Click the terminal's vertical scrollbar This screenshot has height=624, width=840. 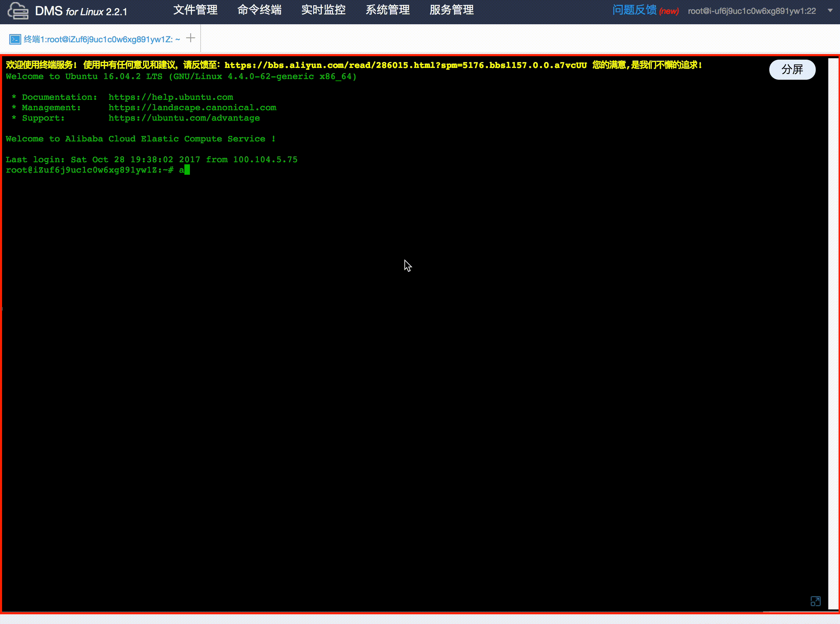[x=833, y=332]
